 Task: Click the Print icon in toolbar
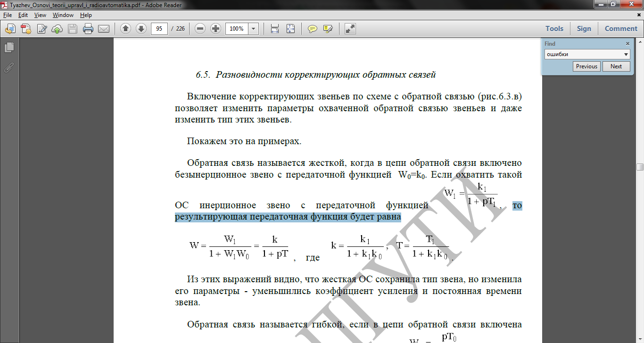click(88, 29)
